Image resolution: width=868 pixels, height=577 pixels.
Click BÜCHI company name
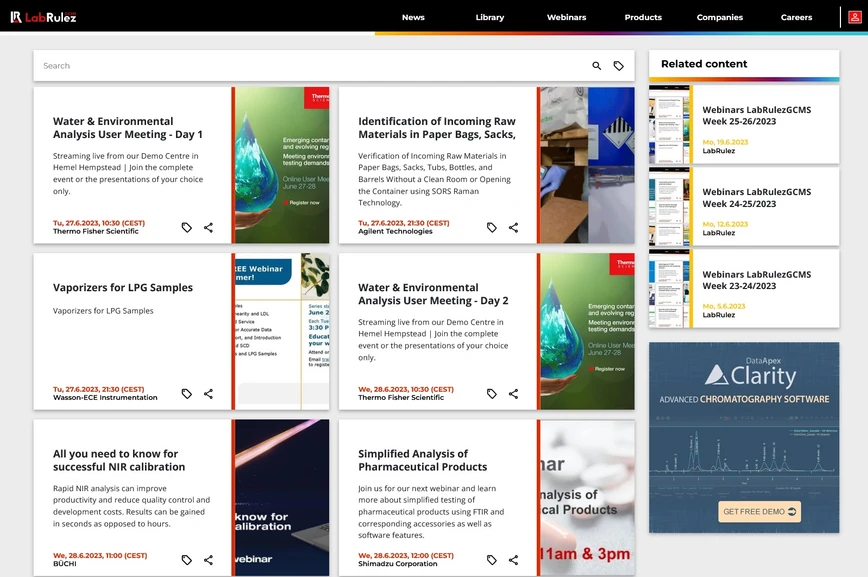65,564
